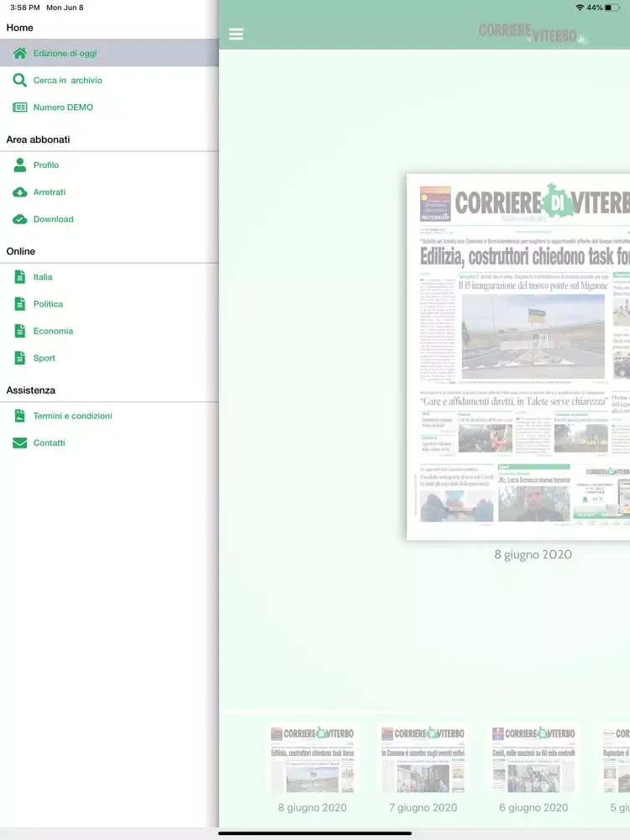Open Italia online section
The height and width of the screenshot is (840, 630).
109,277
